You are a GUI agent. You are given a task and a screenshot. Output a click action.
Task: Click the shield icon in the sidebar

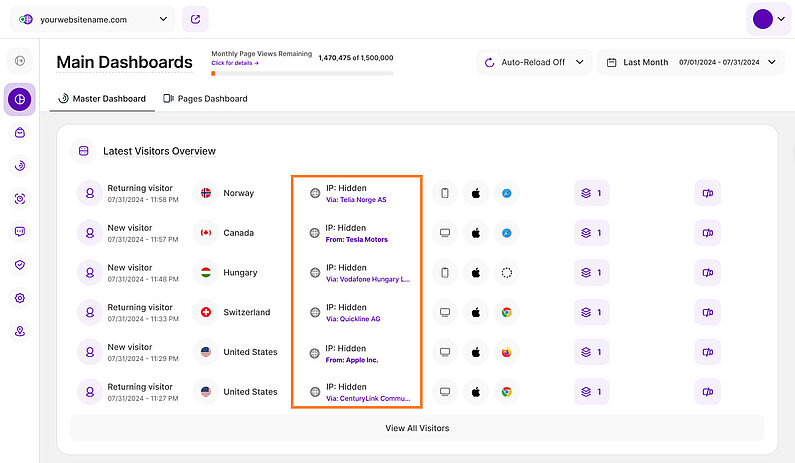click(x=20, y=265)
